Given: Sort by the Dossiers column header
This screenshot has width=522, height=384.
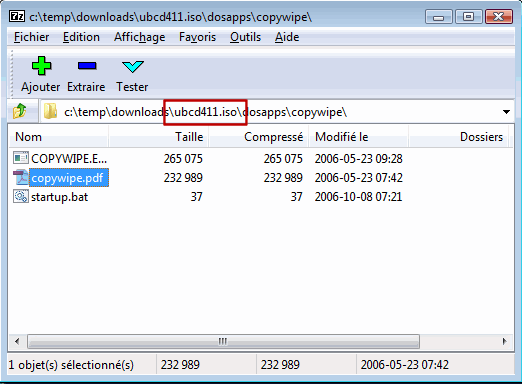Looking at the screenshot, I should coord(459,137).
